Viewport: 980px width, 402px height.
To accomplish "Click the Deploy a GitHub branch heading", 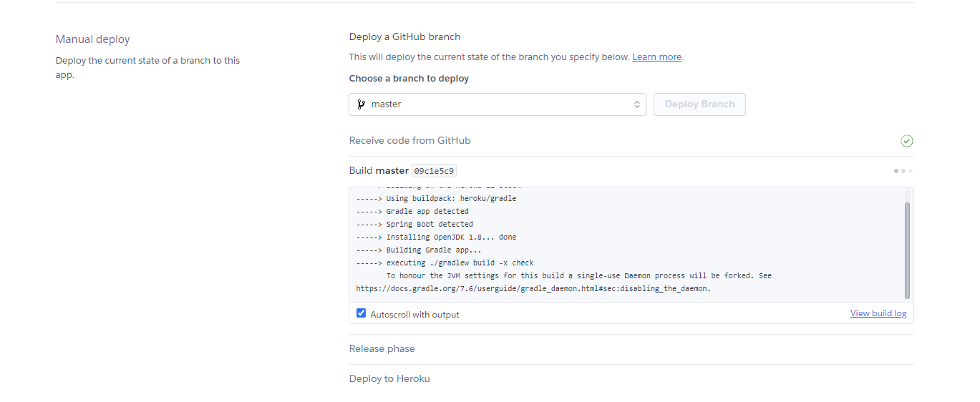I will (x=405, y=36).
